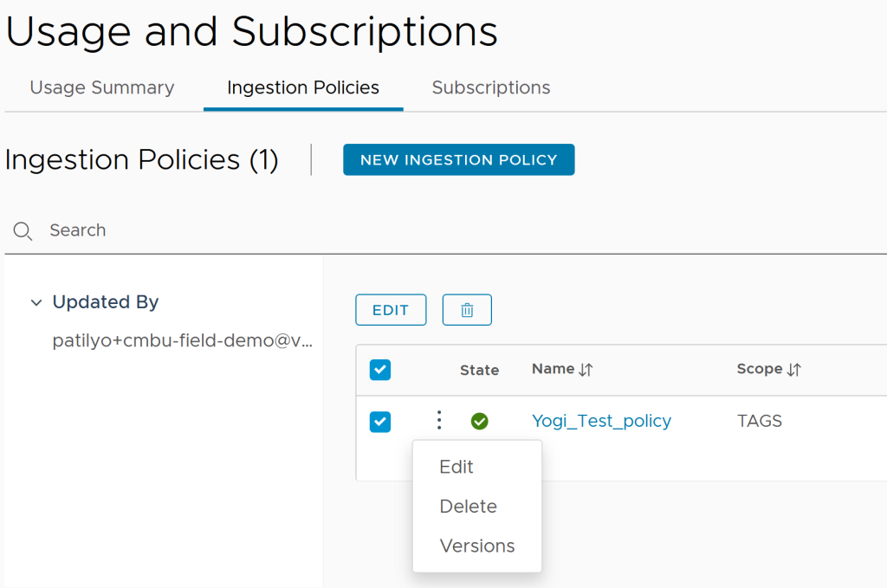The height and width of the screenshot is (588, 887).
Task: Sort policies by Name column arrows
Action: (x=586, y=370)
